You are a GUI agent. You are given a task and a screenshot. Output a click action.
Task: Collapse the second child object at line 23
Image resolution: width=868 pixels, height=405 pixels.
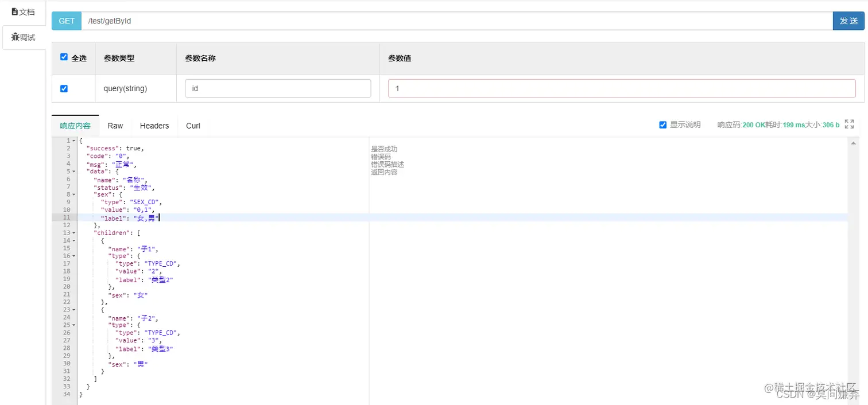[x=74, y=310]
